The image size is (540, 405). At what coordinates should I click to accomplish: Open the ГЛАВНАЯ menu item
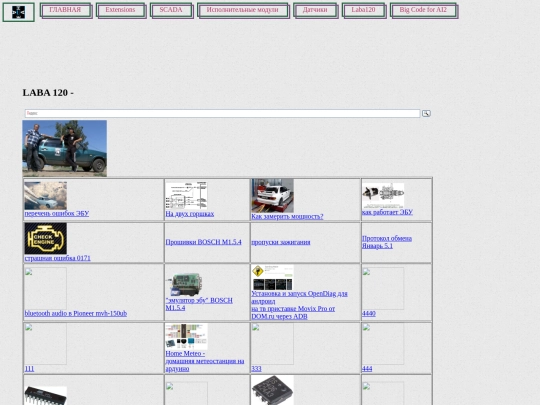click(x=65, y=10)
